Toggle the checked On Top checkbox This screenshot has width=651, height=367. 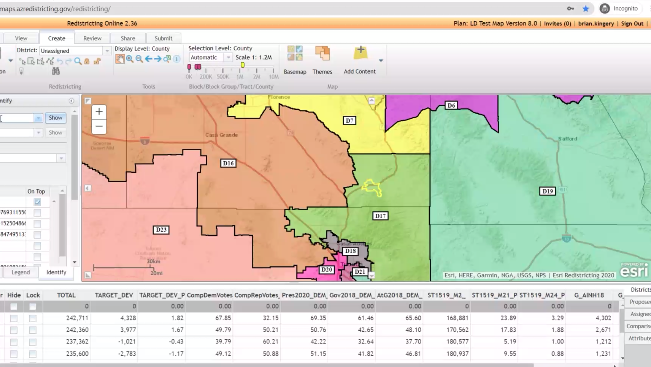click(37, 202)
